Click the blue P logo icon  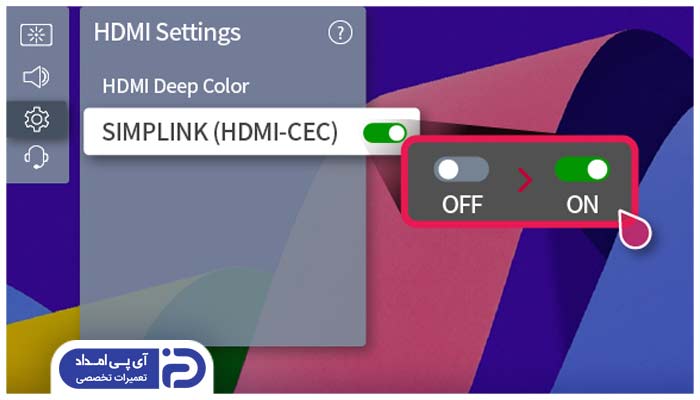pyautogui.click(x=183, y=368)
